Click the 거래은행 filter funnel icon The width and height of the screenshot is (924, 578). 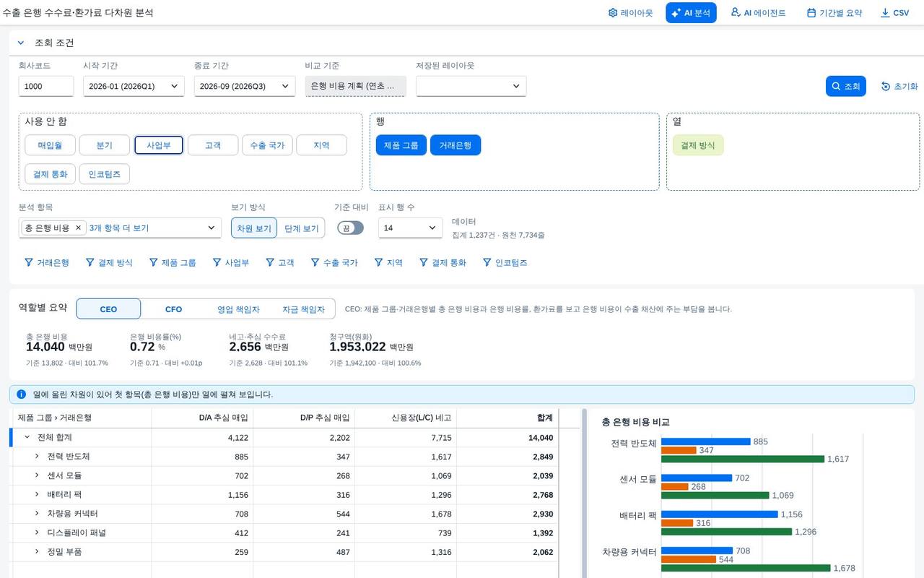coord(29,263)
